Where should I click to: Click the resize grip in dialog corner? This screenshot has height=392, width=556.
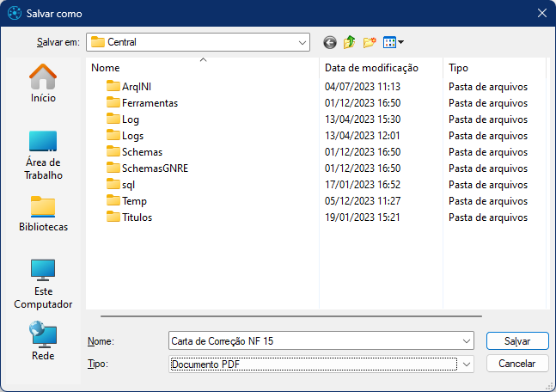(550, 387)
